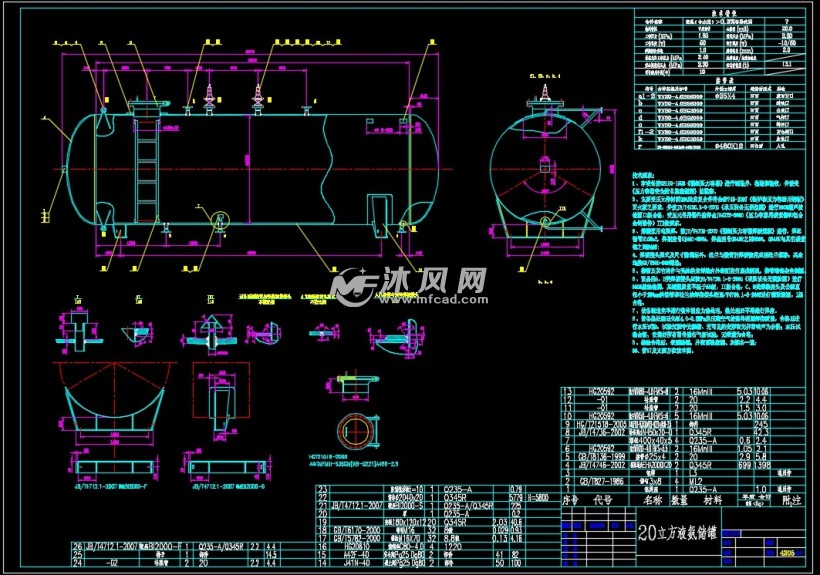The width and height of the screenshot is (820, 575).
Task: Select the circular tank end view
Action: click(544, 166)
